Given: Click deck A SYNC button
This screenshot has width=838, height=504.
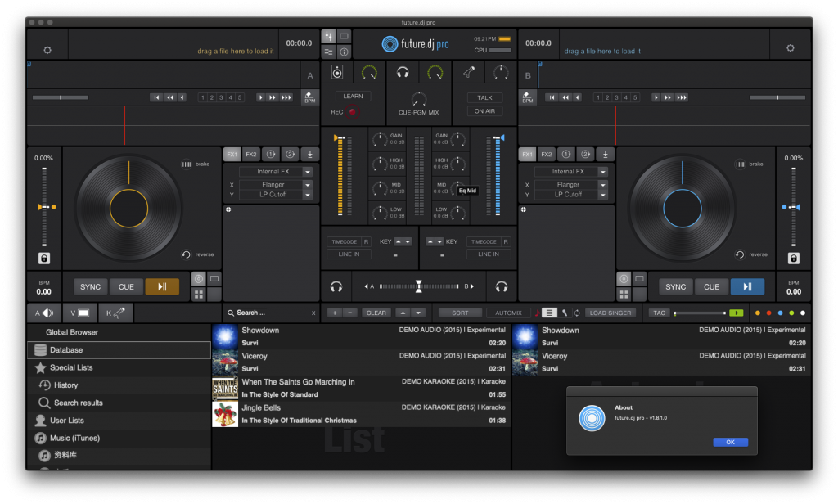Looking at the screenshot, I should pos(90,287).
